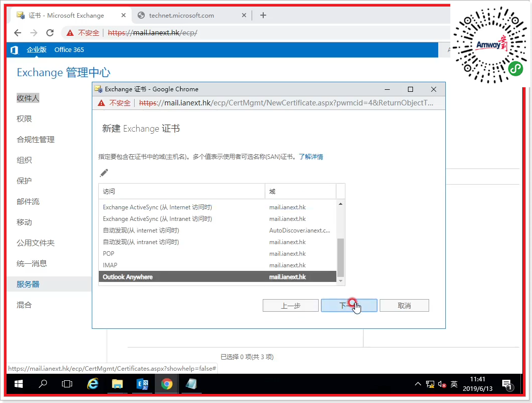This screenshot has width=532, height=403.
Task: Open 组织 in the left navigation
Action: (x=24, y=160)
